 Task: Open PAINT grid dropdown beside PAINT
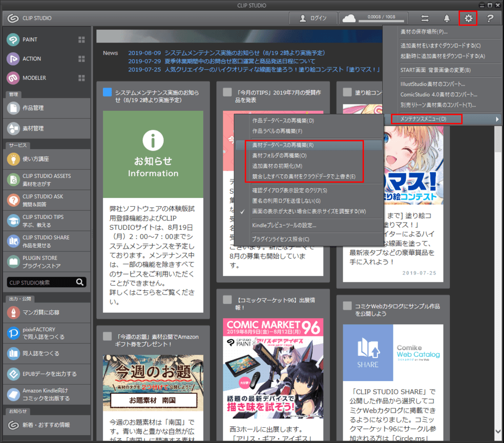[81, 40]
